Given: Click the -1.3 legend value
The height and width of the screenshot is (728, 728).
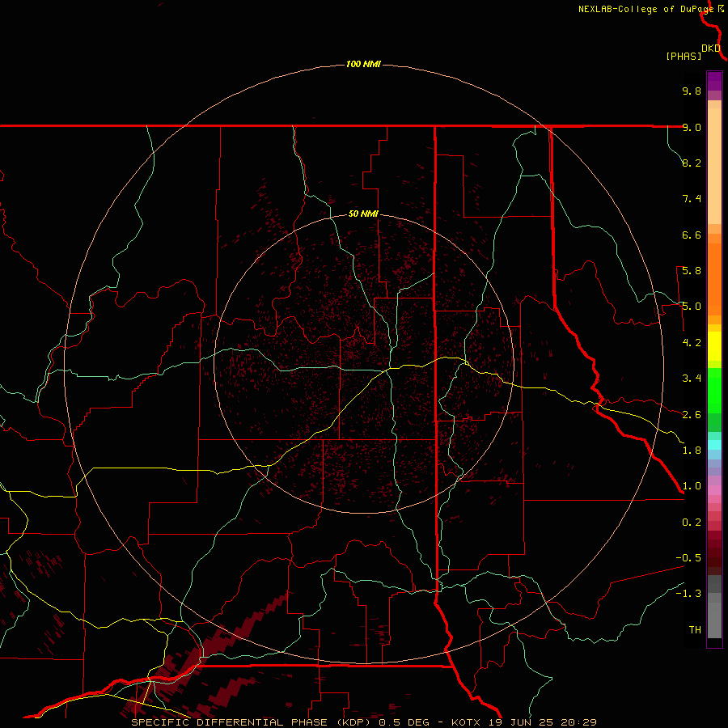Looking at the screenshot, I should click(x=688, y=594).
